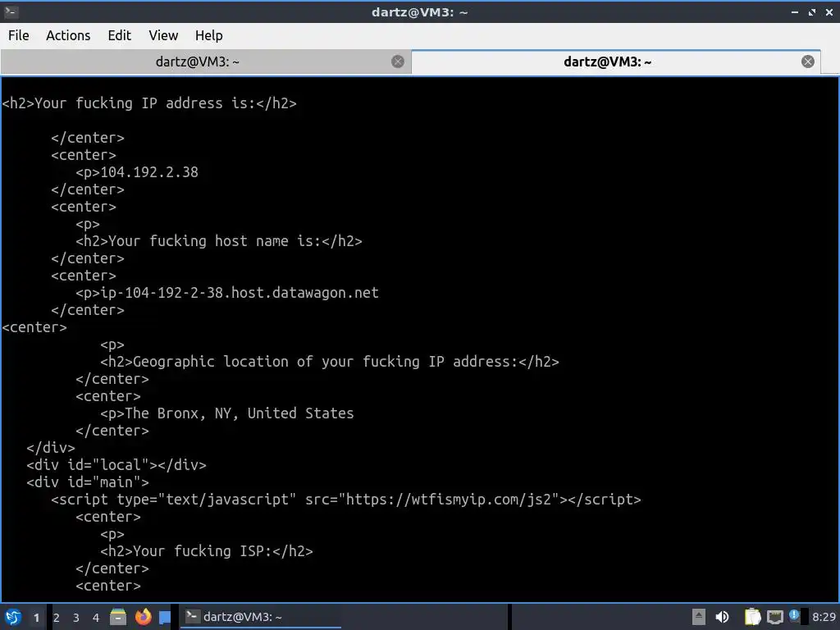The width and height of the screenshot is (840, 630).
Task: Minimize the terminal window
Action: pos(795,11)
